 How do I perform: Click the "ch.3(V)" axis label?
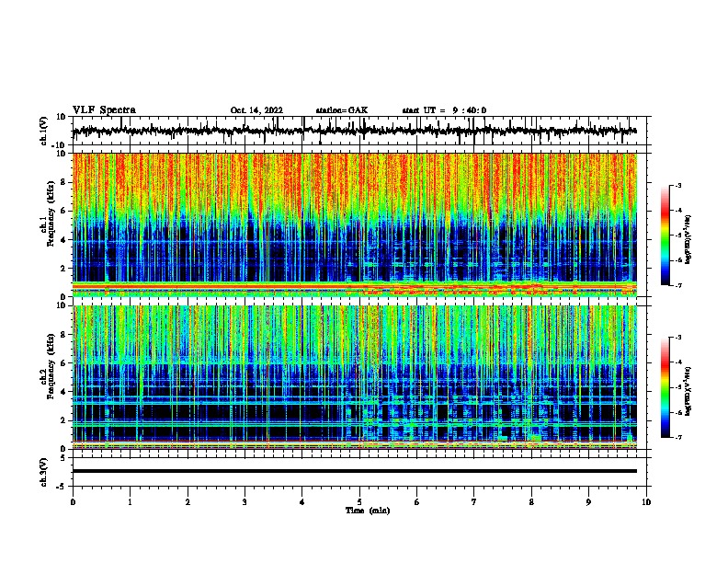(44, 472)
